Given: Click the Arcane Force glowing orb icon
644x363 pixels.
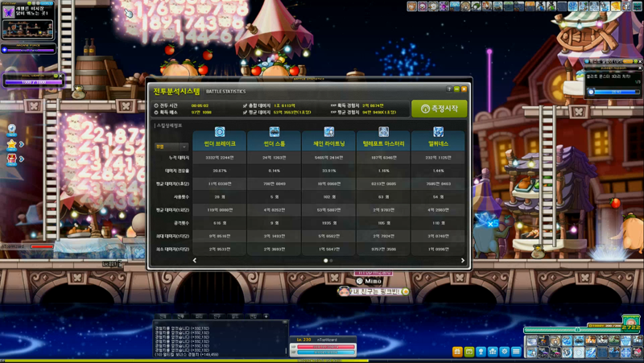Looking at the screenshot, I should point(5,50).
